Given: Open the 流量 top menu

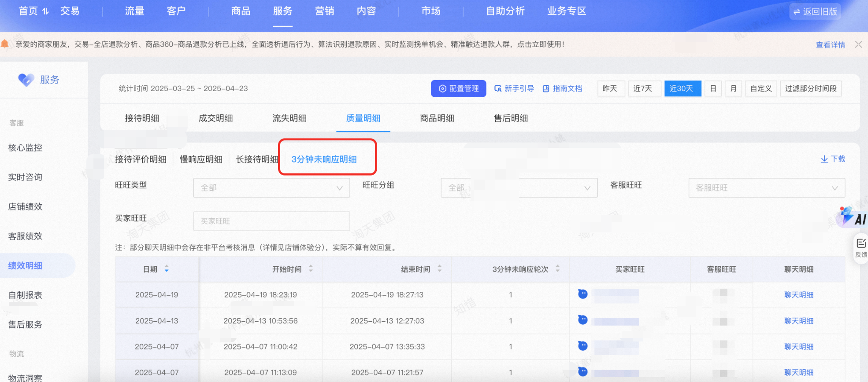Looking at the screenshot, I should coord(134,11).
